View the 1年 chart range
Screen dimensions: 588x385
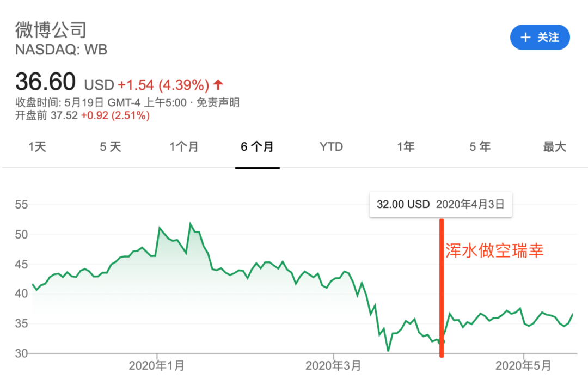(406, 147)
